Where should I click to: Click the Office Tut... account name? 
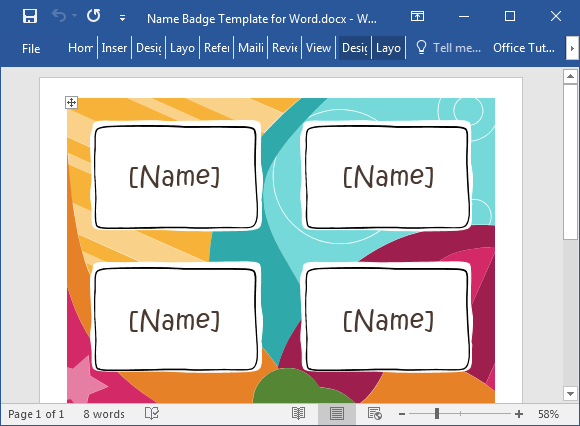coord(524,48)
